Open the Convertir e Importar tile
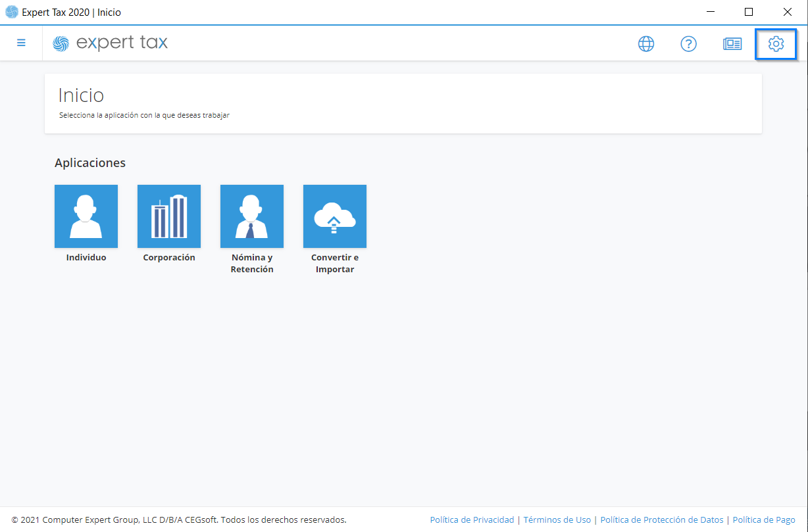Image resolution: width=808 pixels, height=532 pixels. coord(335,216)
